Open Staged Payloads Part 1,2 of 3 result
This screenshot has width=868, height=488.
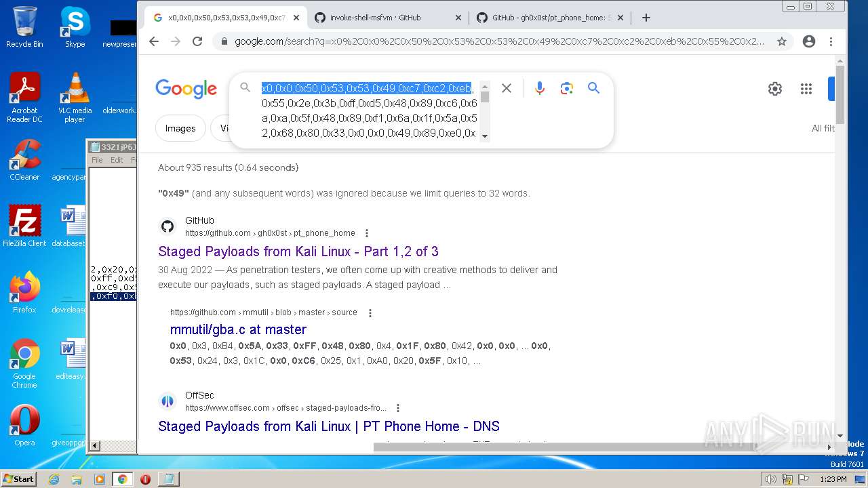coord(298,251)
